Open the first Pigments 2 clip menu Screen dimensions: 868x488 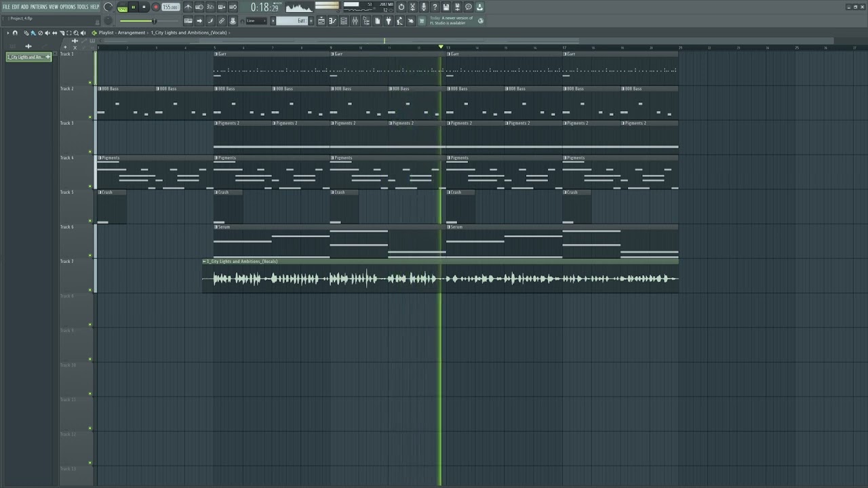[216, 123]
